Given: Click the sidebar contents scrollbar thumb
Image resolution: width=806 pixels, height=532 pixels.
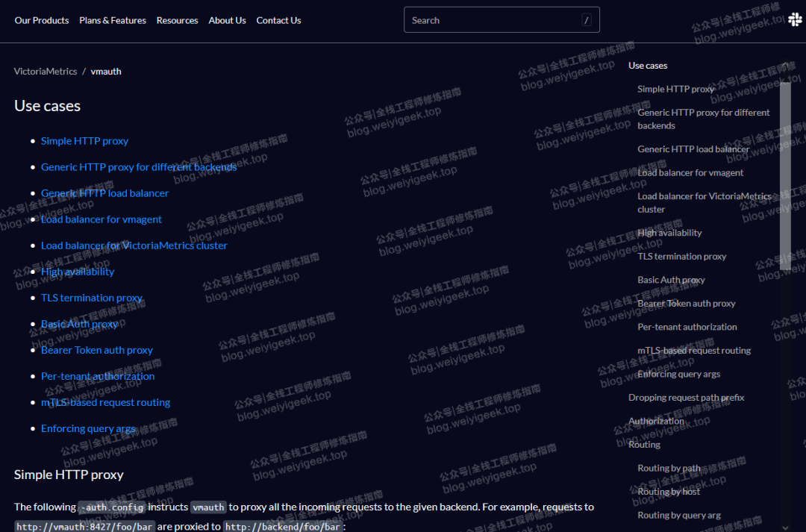Looking at the screenshot, I should tap(785, 176).
